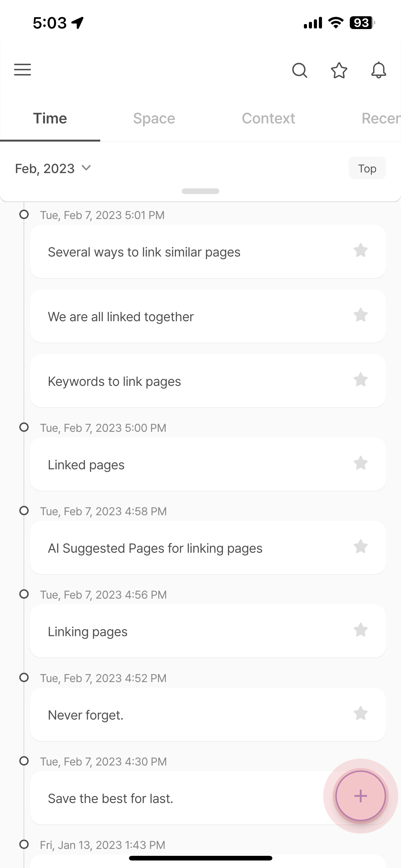The height and width of the screenshot is (868, 401).
Task: Tap the pink plus add button
Action: [361, 796]
